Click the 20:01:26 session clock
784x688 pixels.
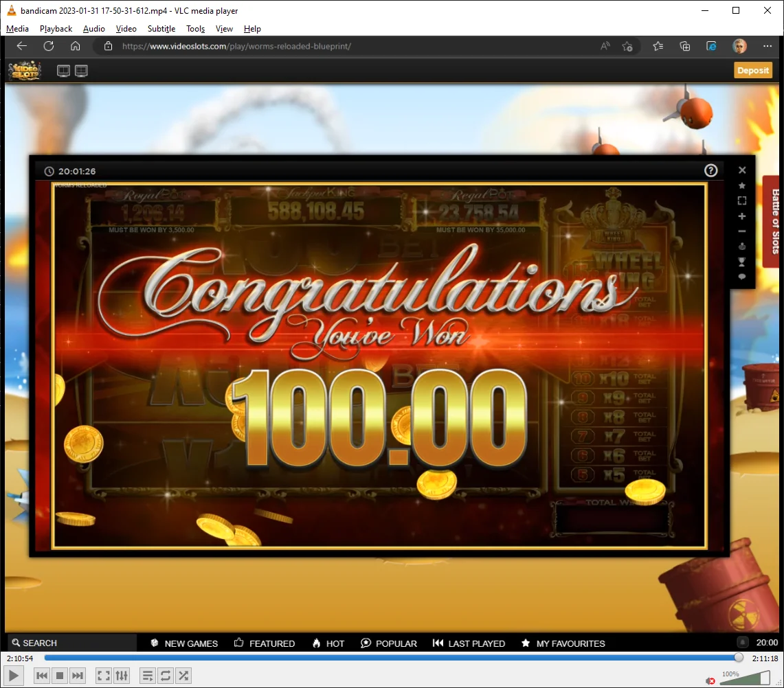tap(70, 172)
